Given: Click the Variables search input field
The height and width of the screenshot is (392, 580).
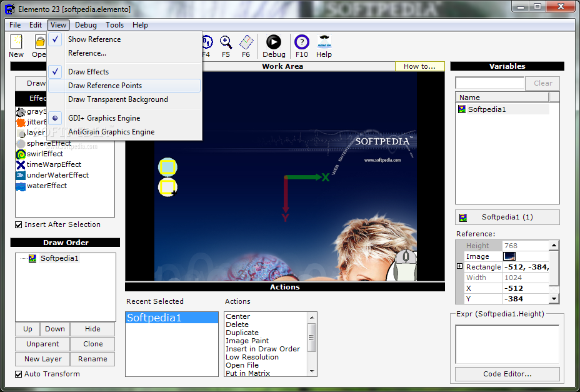Looking at the screenshot, I should click(x=490, y=83).
